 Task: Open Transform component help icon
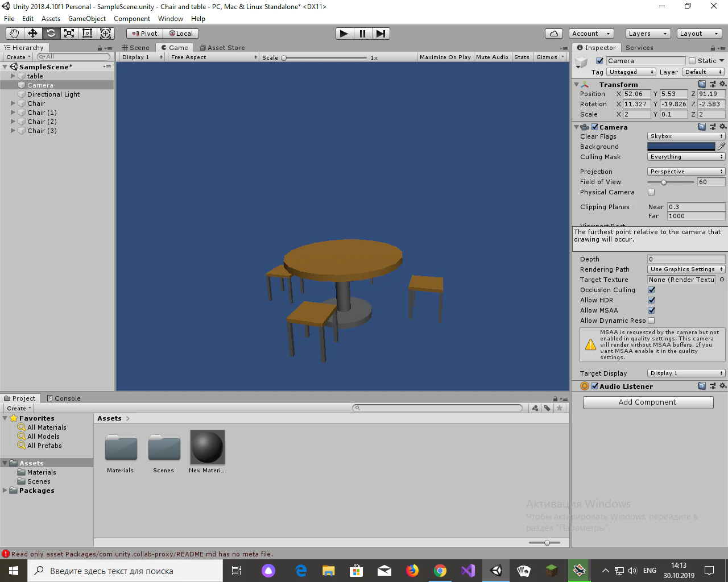(x=702, y=84)
